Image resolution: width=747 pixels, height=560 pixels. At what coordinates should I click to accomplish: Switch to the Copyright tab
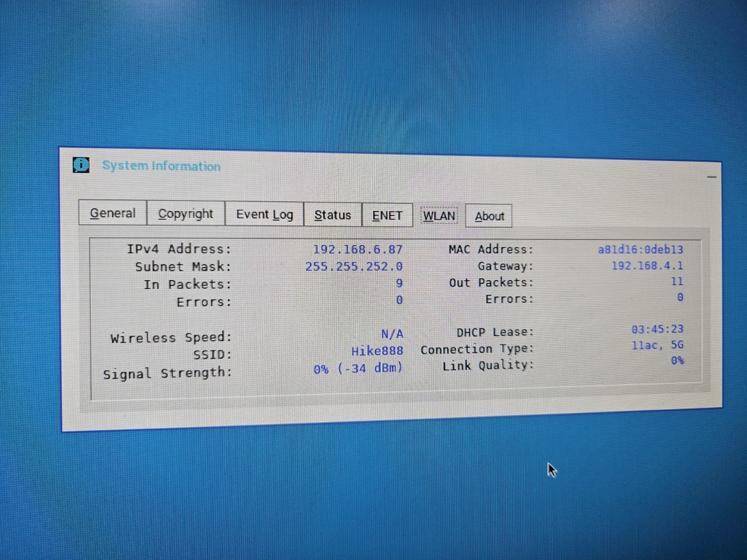186,214
